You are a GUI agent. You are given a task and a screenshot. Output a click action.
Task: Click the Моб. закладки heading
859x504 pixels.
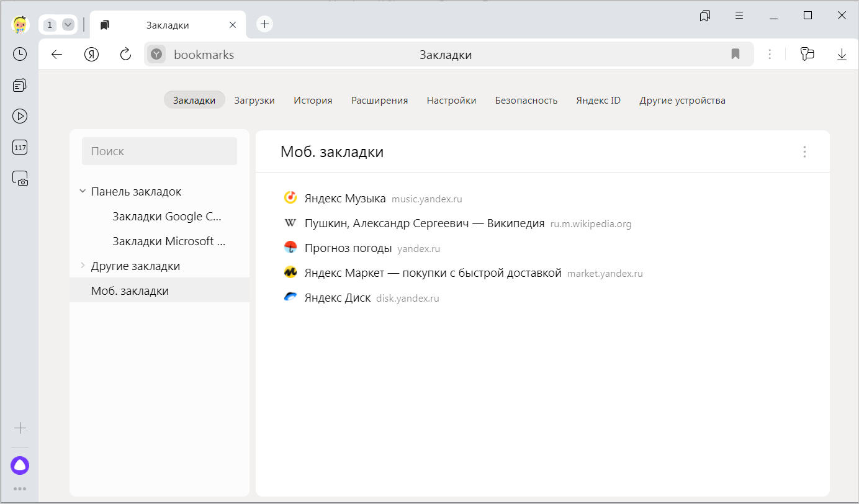[x=332, y=151]
